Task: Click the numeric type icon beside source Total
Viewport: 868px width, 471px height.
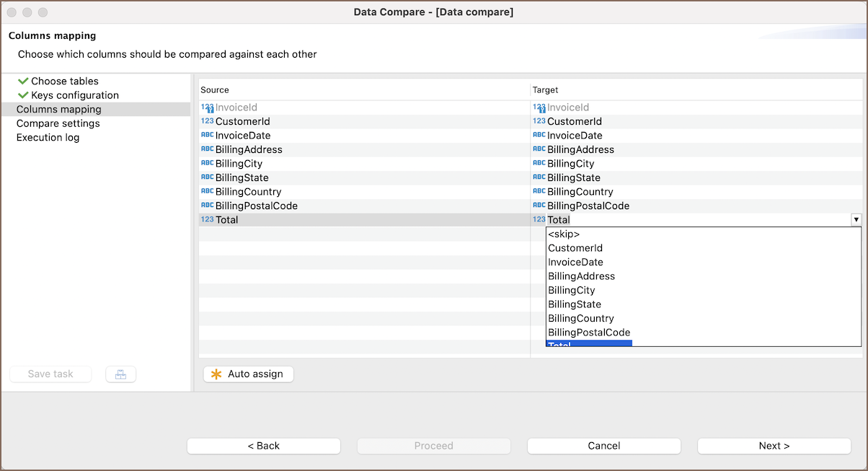Action: click(207, 219)
